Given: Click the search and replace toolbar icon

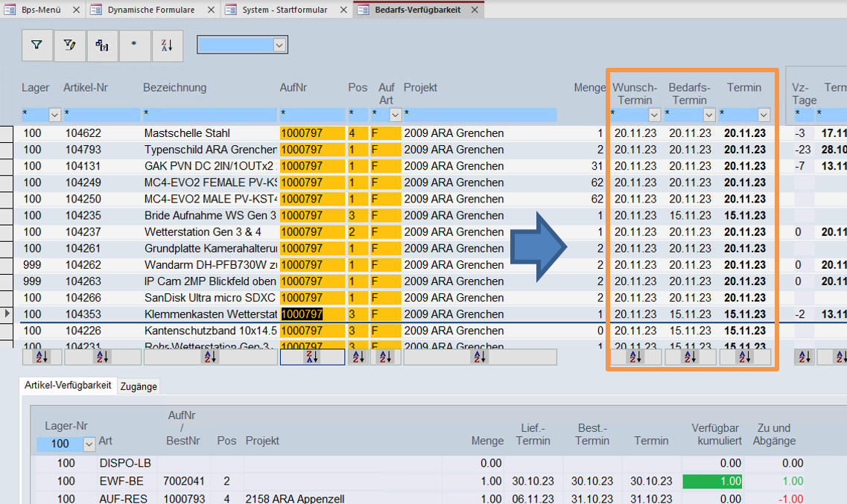Looking at the screenshot, I should [x=102, y=45].
